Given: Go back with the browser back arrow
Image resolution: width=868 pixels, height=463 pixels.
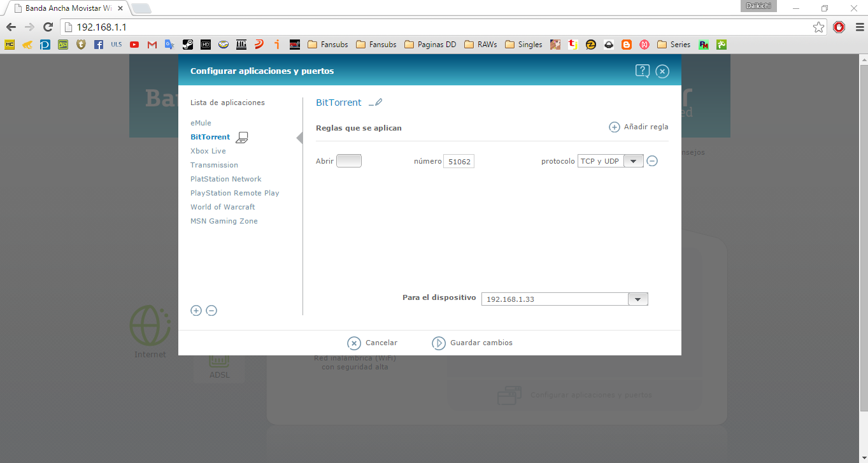Looking at the screenshot, I should coord(11,27).
